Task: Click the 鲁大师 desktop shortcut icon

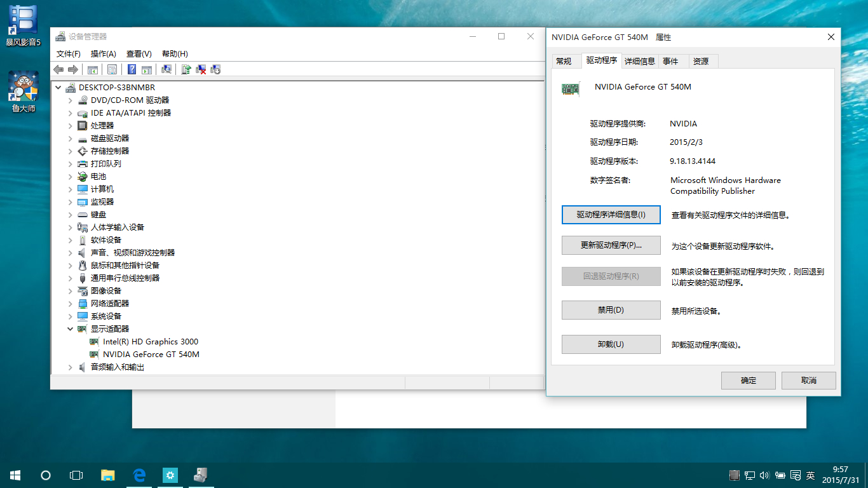Action: point(23,91)
